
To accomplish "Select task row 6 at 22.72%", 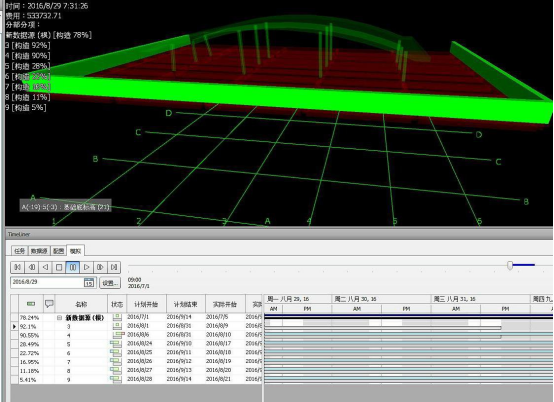I will [x=136, y=353].
